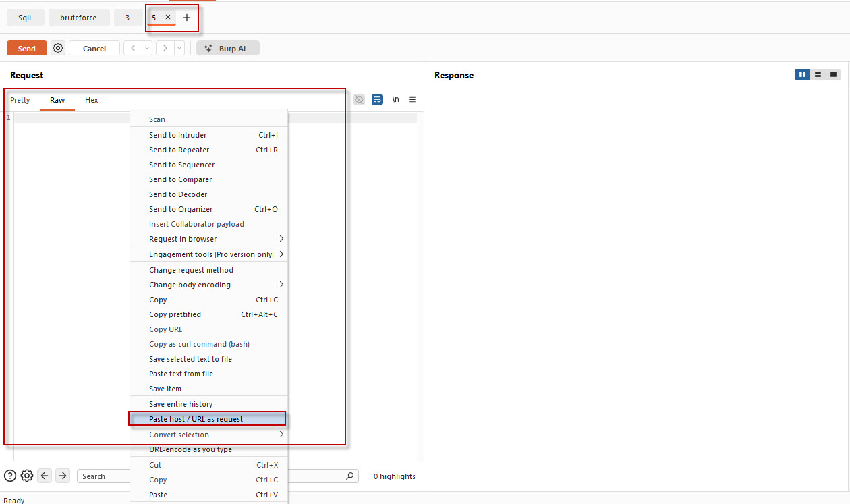Choose Scan from context menu
The image size is (850, 504).
[x=208, y=119]
